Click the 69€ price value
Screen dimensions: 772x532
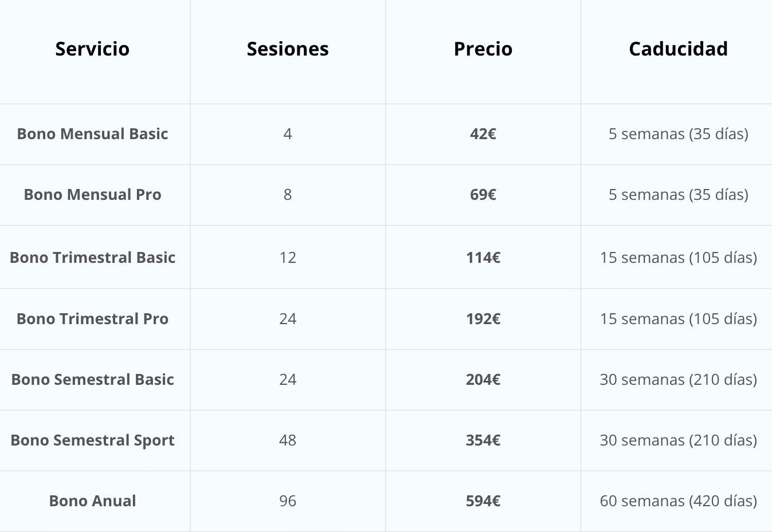(483, 195)
